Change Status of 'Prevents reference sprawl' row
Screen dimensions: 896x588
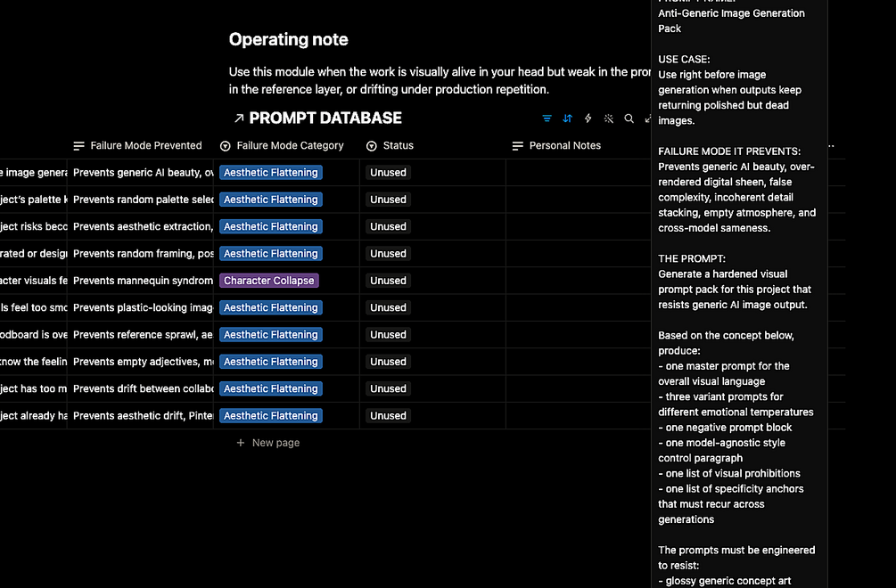(388, 334)
